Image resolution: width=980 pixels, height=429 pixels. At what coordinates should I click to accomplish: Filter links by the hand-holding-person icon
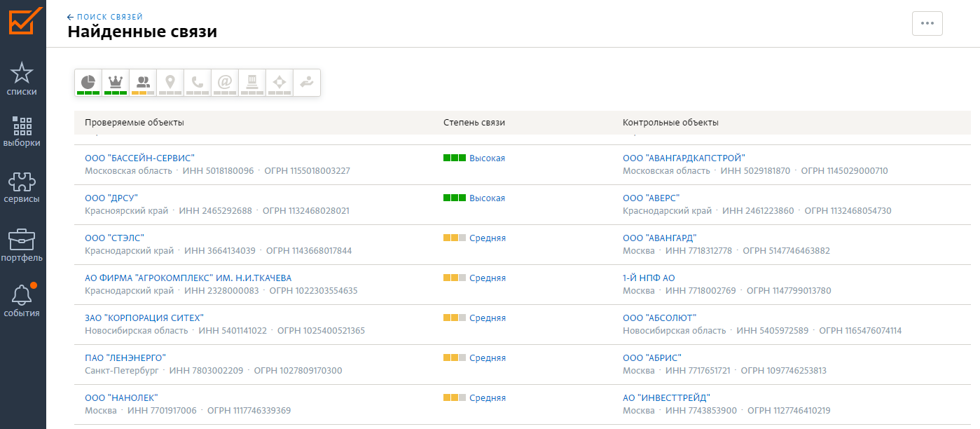coord(307,83)
